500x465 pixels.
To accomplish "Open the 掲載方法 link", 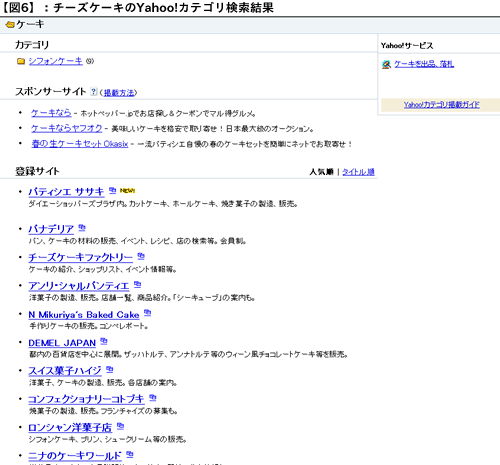I will 119,93.
